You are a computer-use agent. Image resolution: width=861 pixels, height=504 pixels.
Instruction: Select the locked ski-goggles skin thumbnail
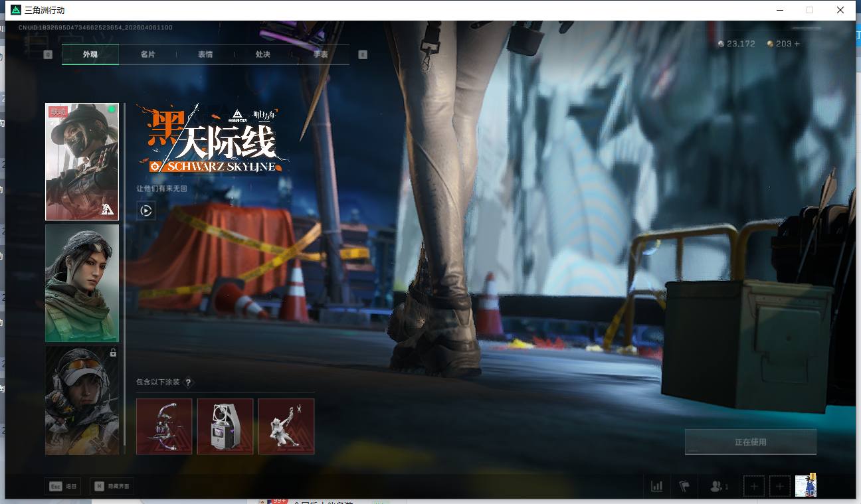[x=82, y=400]
